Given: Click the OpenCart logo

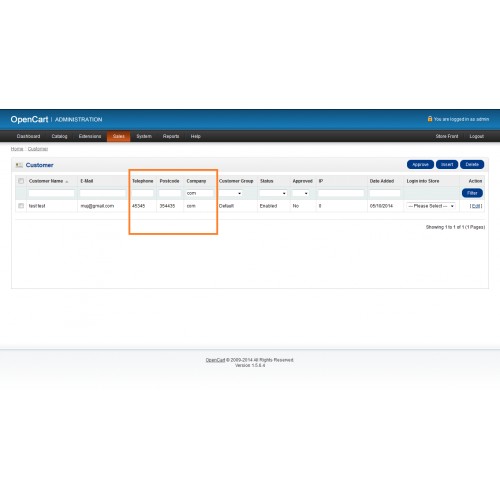Looking at the screenshot, I should (x=29, y=119).
